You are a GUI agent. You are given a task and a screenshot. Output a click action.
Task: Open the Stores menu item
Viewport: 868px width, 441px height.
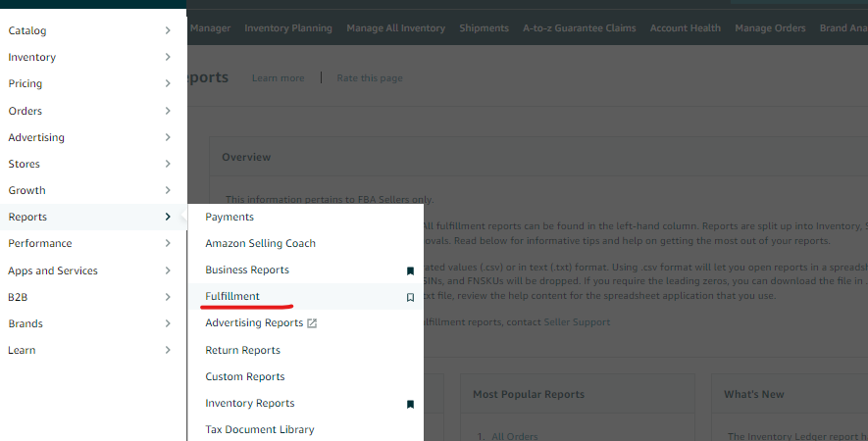[x=93, y=164]
